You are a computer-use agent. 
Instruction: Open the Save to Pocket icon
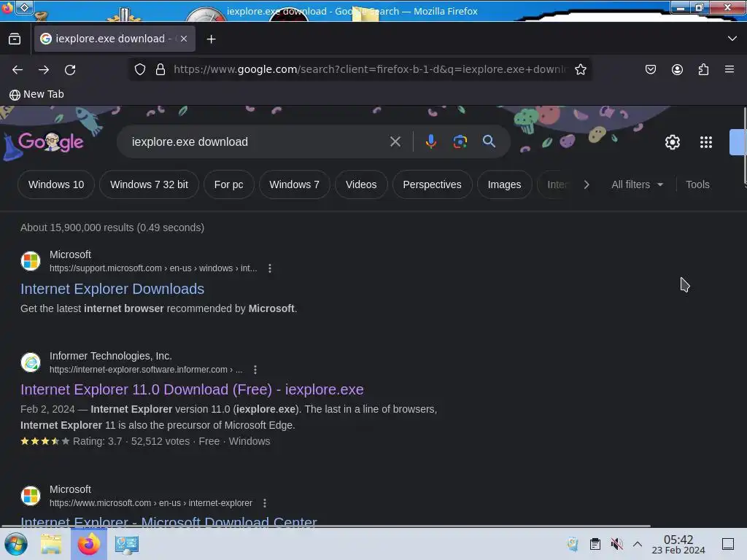(x=650, y=69)
